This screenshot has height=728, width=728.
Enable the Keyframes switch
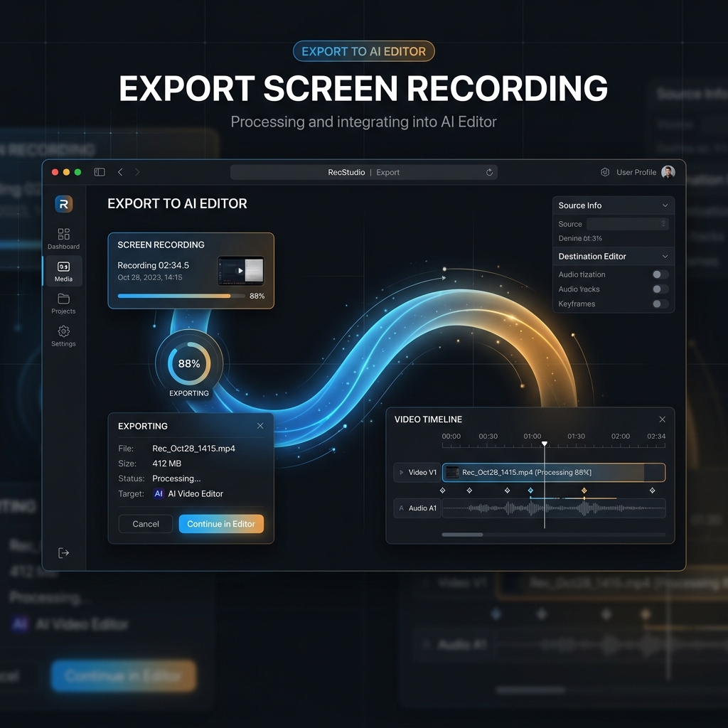pos(660,304)
